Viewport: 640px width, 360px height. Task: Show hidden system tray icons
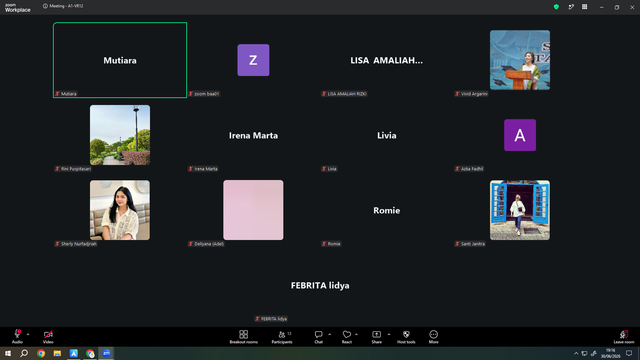576,353
